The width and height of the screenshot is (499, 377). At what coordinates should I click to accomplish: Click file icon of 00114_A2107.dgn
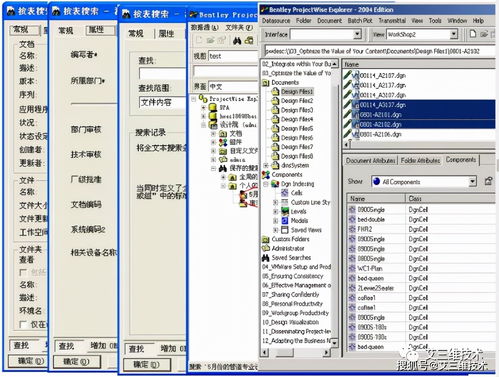click(355, 75)
